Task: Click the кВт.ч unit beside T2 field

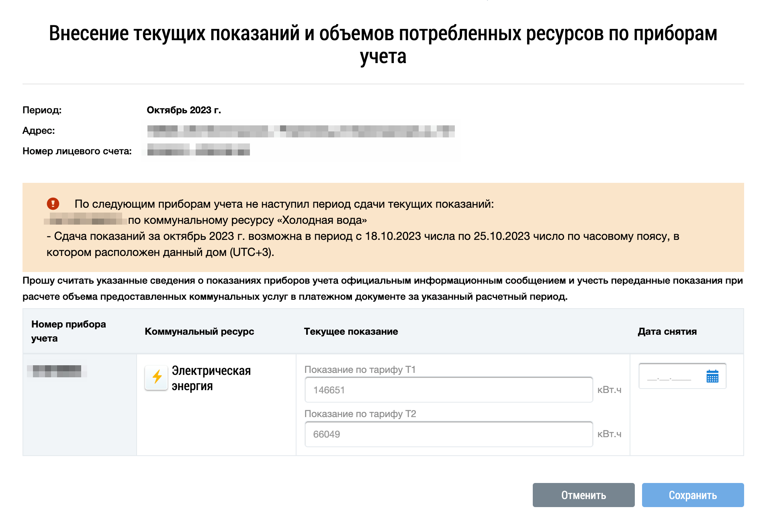Action: pyautogui.click(x=609, y=434)
